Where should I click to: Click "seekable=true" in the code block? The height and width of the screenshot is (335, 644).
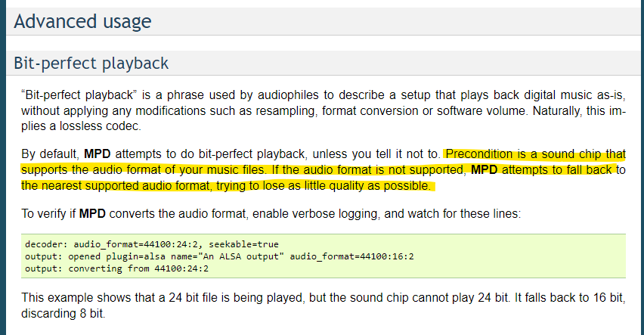pyautogui.click(x=243, y=244)
